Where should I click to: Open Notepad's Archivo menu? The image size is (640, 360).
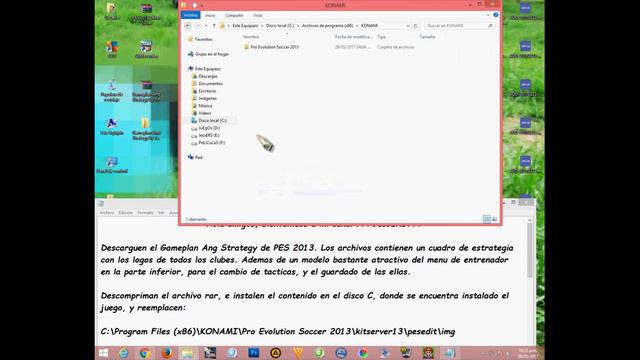click(107, 213)
